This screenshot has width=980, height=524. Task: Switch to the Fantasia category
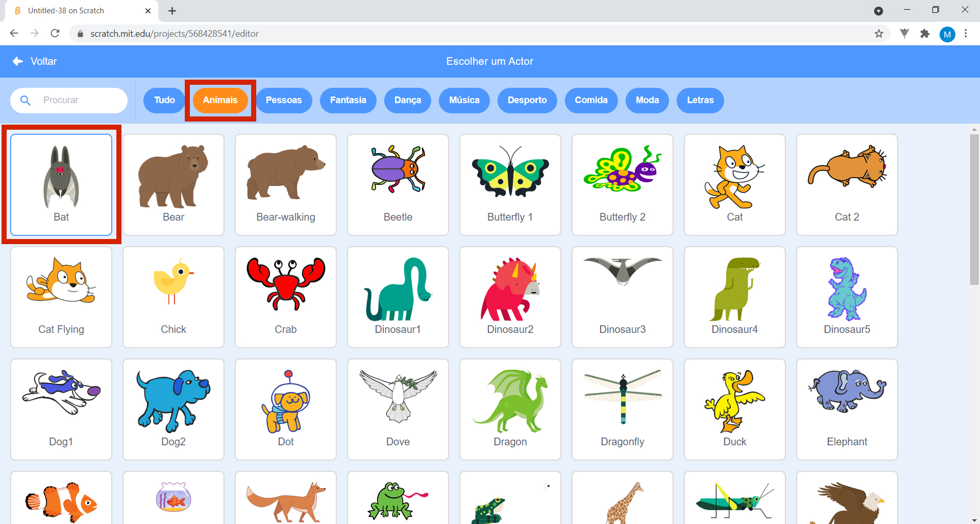[348, 100]
